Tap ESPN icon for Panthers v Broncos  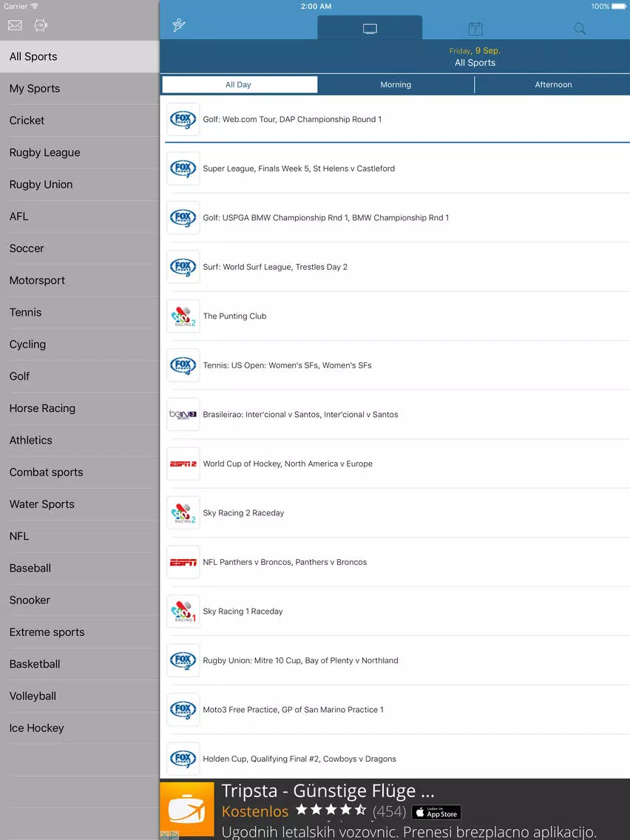point(183,562)
